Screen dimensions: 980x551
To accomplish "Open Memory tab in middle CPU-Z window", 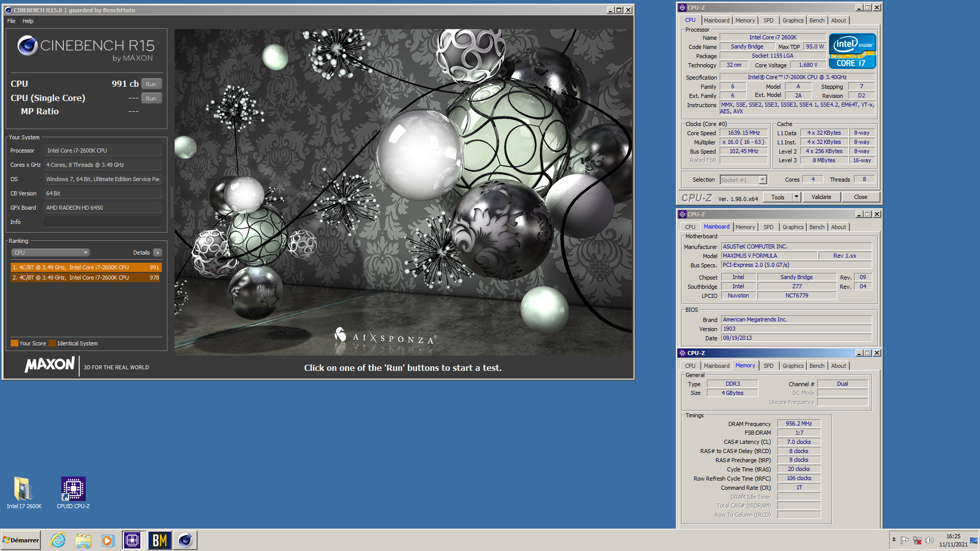I will pos(745,227).
